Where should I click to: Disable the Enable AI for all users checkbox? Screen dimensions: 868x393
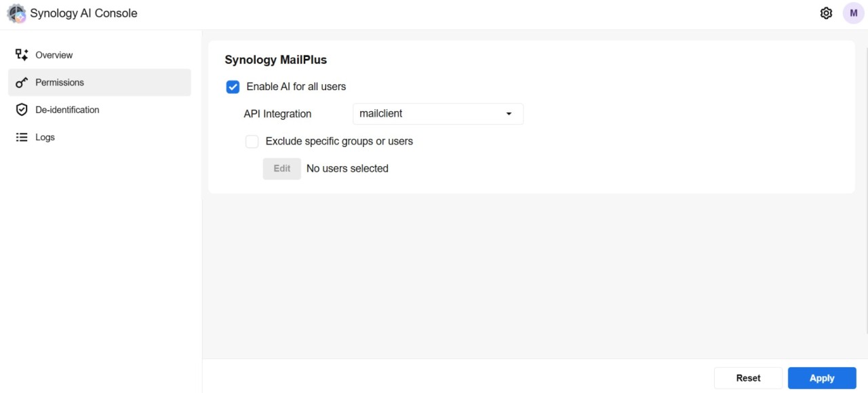click(233, 87)
